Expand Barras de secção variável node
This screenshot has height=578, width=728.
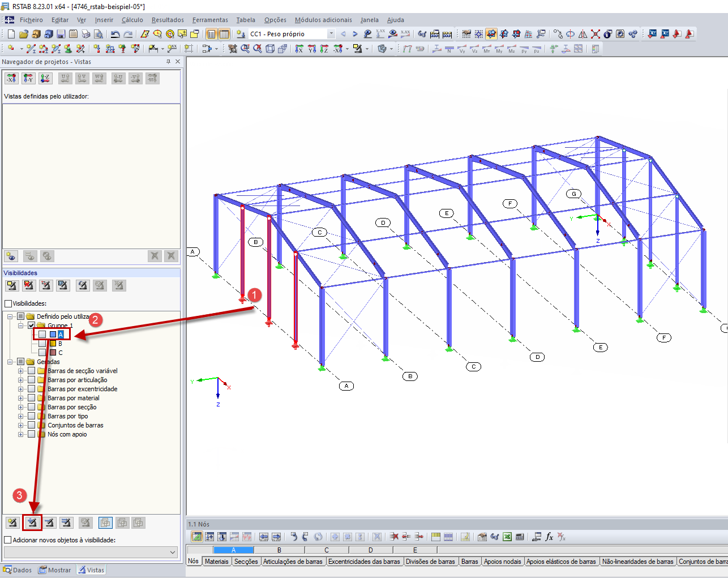click(x=20, y=371)
